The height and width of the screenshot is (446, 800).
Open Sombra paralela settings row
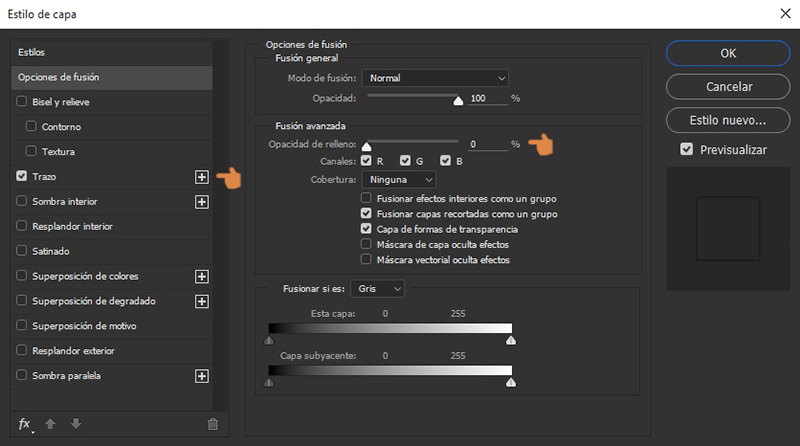pyautogui.click(x=112, y=376)
